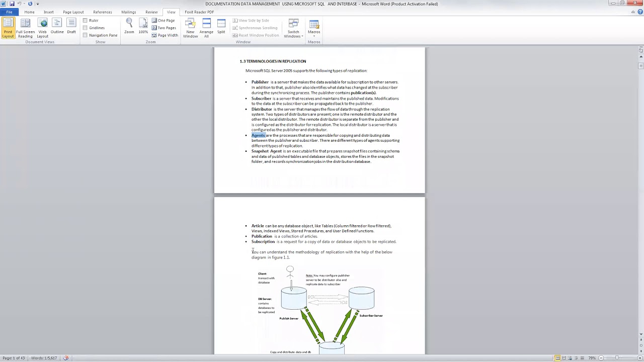
Task: Expand the Switch Windows dropdown
Action: tap(293, 28)
